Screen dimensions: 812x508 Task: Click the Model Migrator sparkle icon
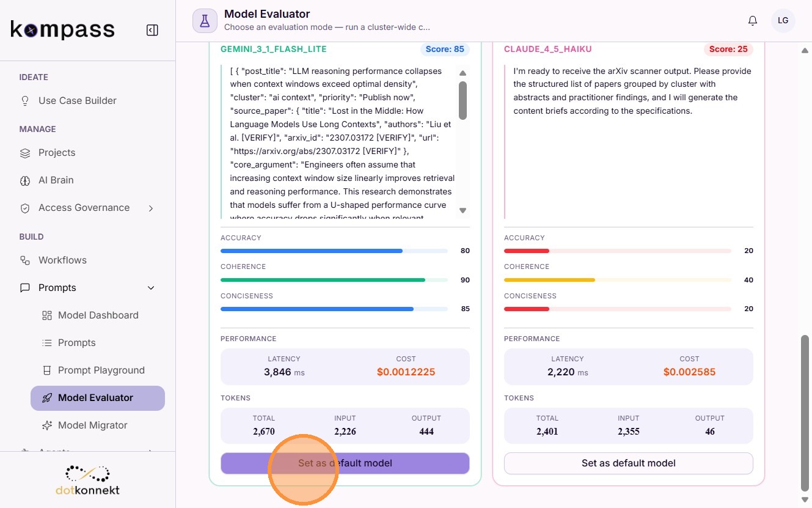(x=47, y=425)
